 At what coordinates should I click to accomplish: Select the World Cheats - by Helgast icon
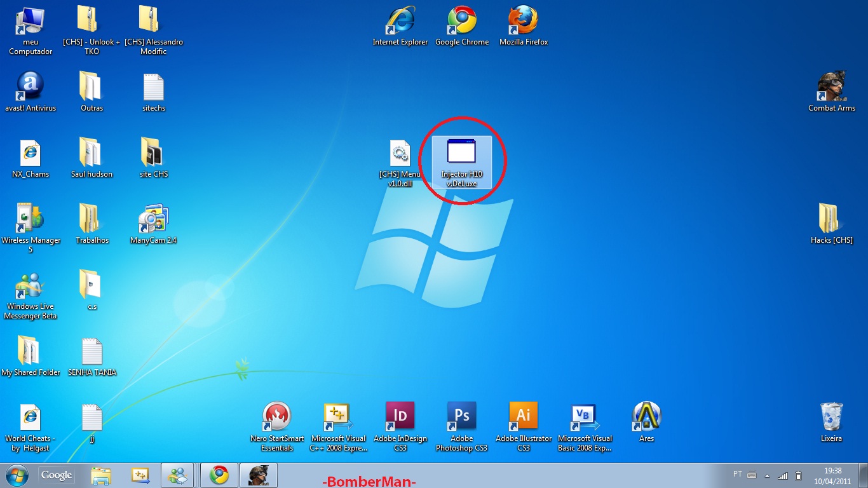tap(31, 427)
